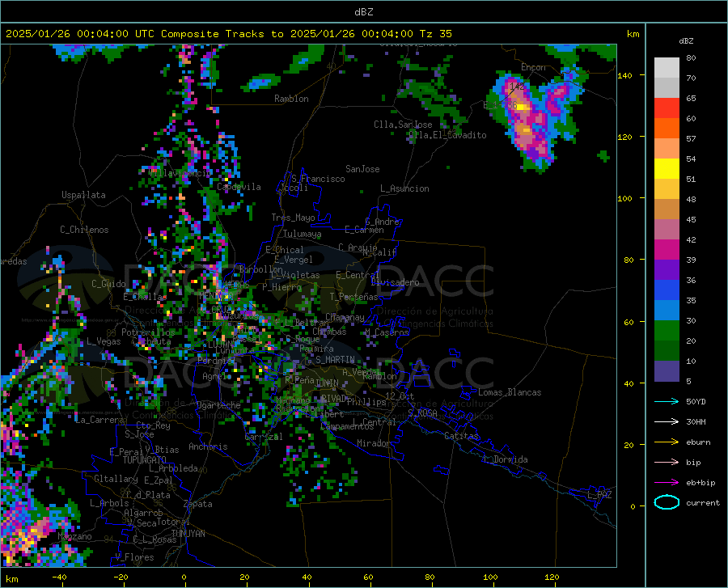Click the Zapata map label
Viewport: 728px width, 588px height.
click(198, 504)
